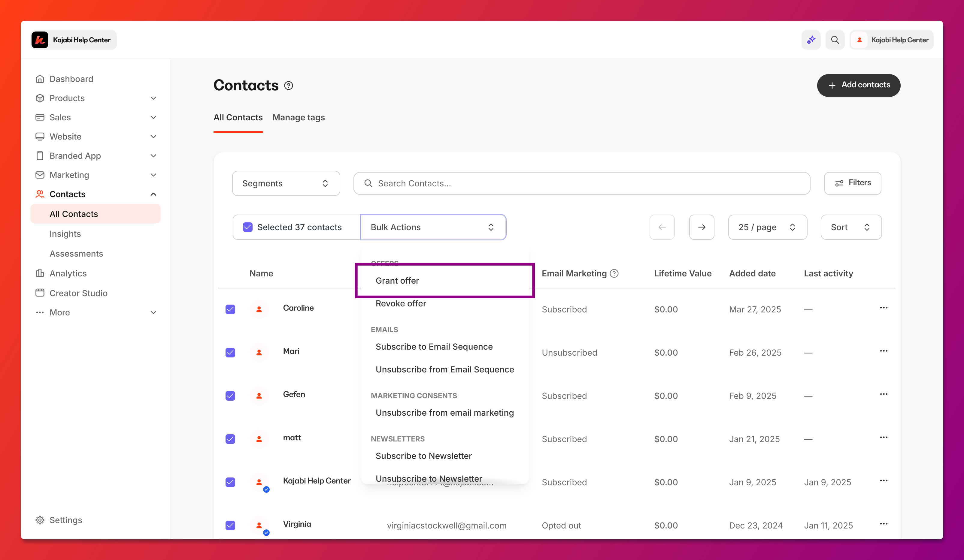Open the 25 / page dropdown
This screenshot has width=964, height=560.
click(767, 227)
